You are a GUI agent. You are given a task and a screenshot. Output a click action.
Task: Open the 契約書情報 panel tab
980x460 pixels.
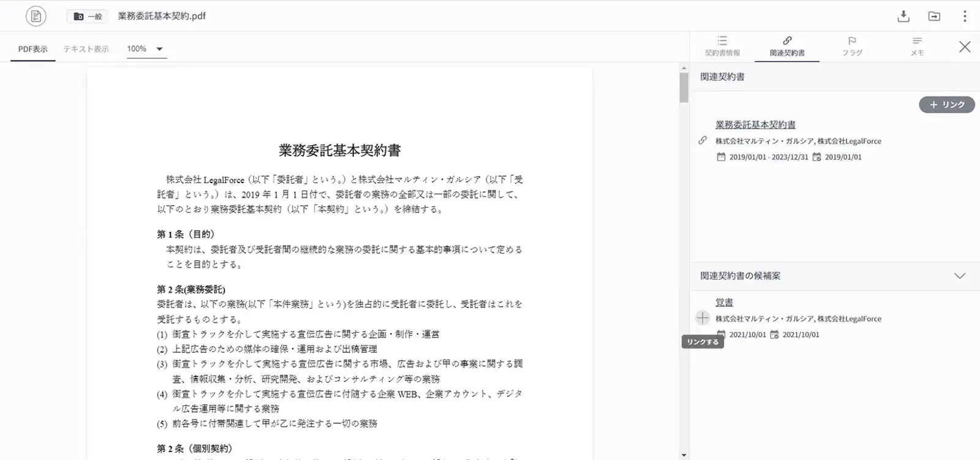click(722, 47)
